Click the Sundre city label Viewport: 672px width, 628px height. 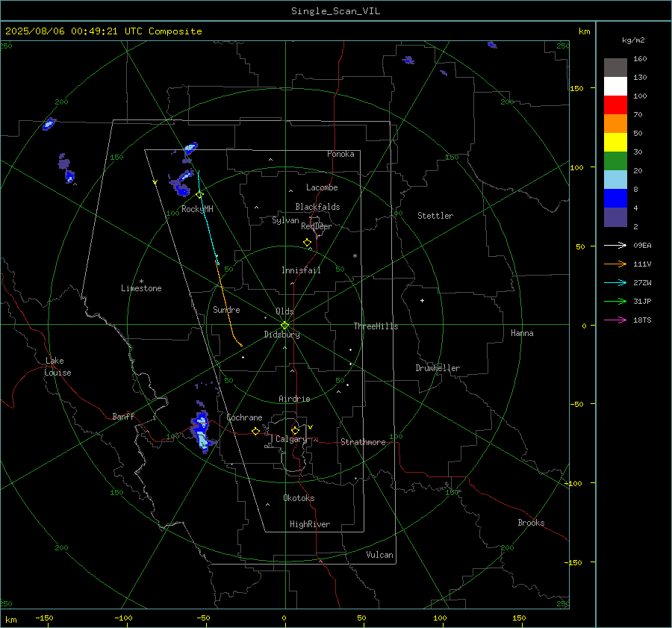pos(226,309)
